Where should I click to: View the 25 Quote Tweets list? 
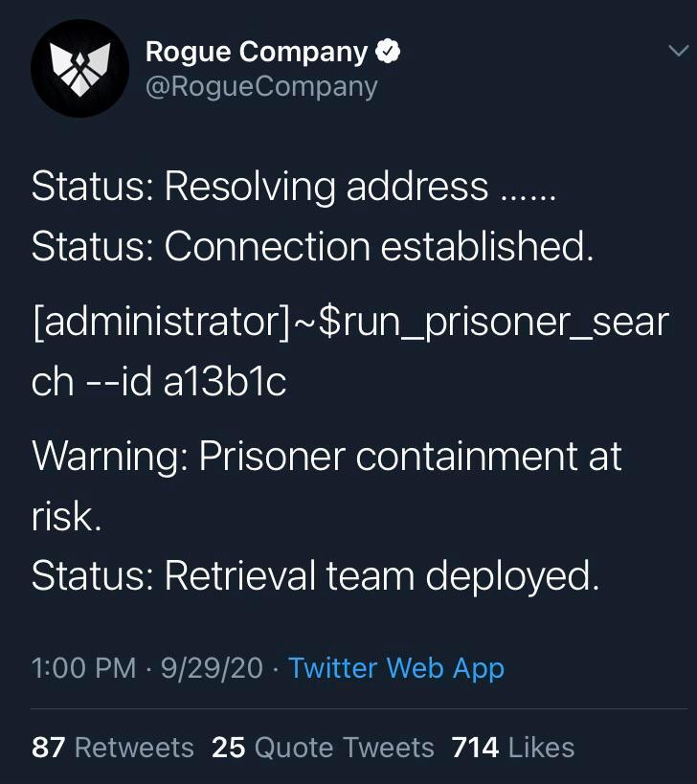click(323, 747)
